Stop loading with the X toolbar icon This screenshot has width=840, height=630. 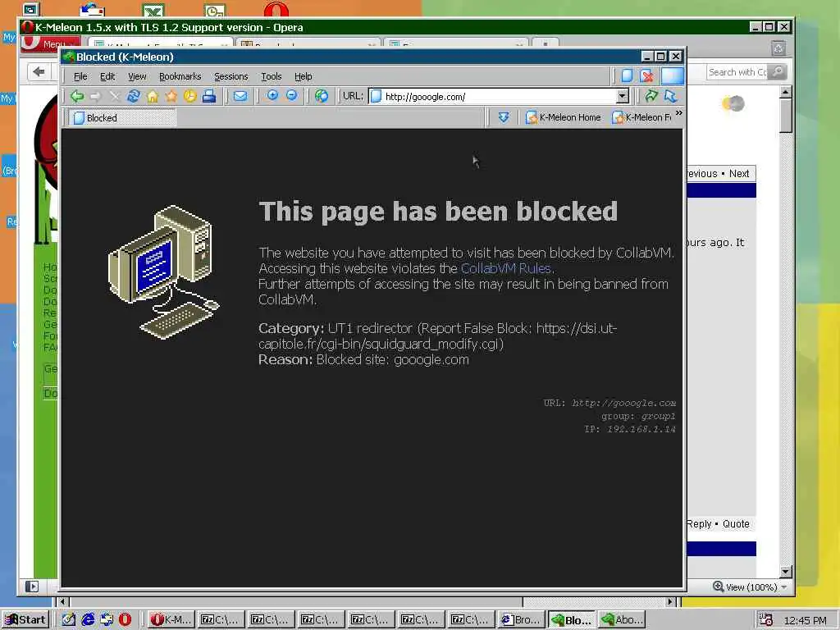click(114, 97)
